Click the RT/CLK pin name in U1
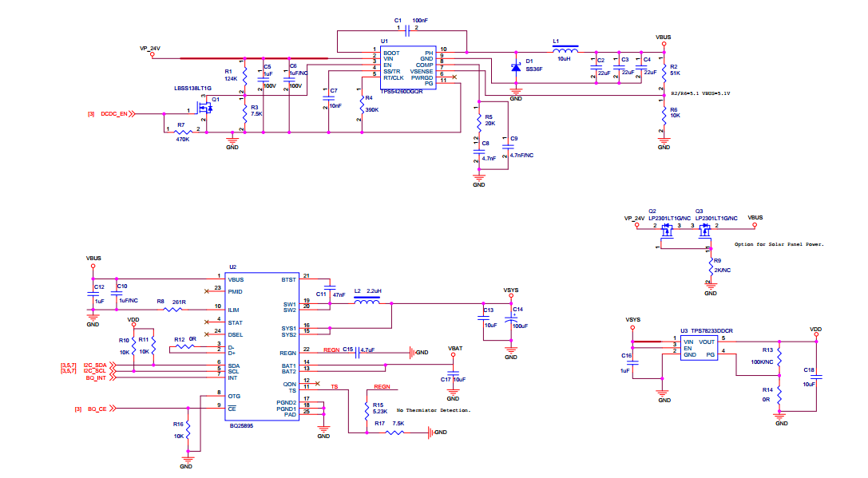 394,78
